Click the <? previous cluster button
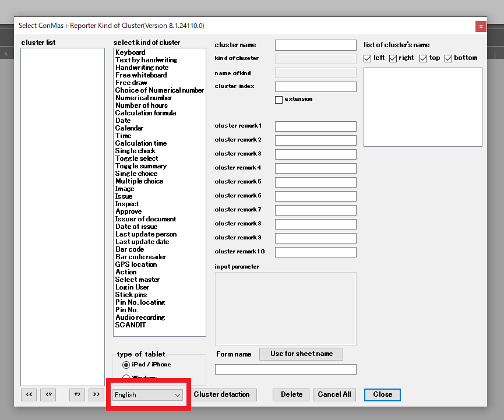This screenshot has height=420, width=504. (x=48, y=394)
